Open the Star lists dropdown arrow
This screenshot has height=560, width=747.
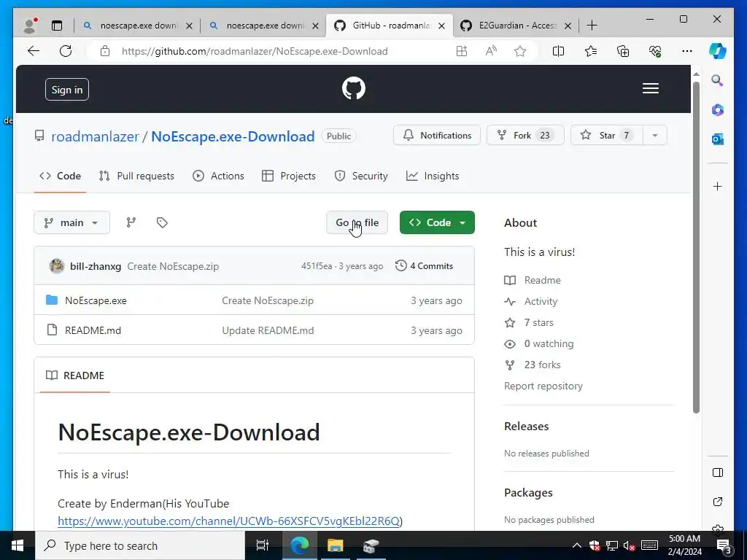pos(655,135)
